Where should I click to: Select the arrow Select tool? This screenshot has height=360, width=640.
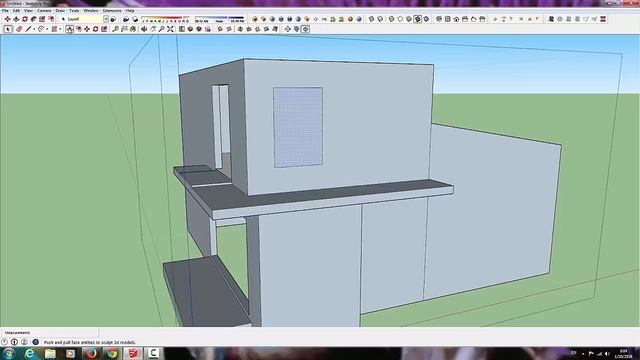point(8,29)
